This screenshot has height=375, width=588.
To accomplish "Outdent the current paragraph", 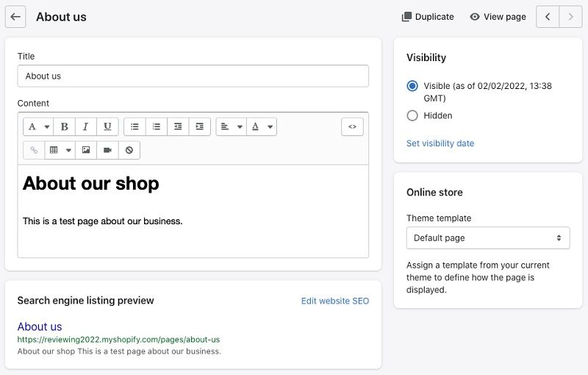I will click(178, 126).
